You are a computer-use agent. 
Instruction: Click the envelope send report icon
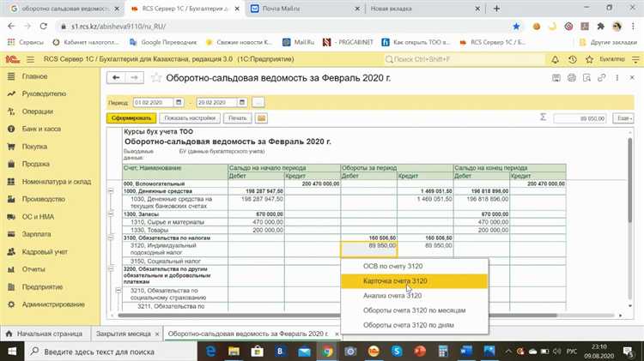tap(261, 118)
